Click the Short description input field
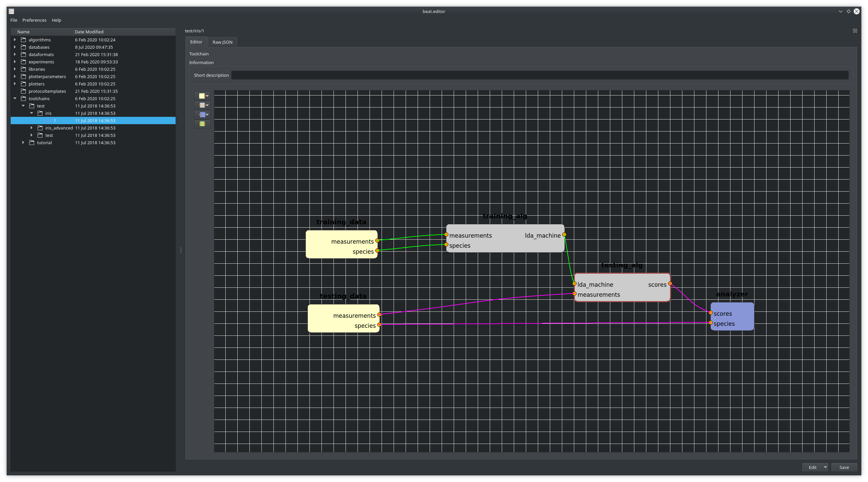Viewport: 868px width, 482px height. point(539,75)
